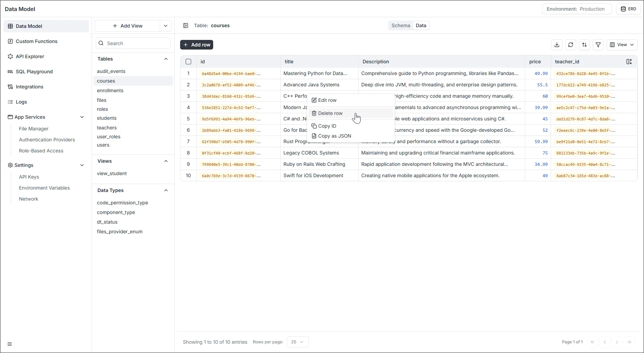The height and width of the screenshot is (353, 644).
Task: Click the refresh table data icon
Action: (571, 45)
